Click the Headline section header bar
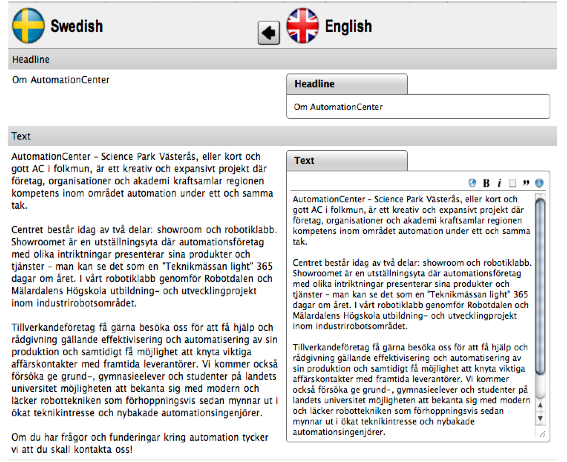Screen dimensions: 567x462 click(282, 59)
